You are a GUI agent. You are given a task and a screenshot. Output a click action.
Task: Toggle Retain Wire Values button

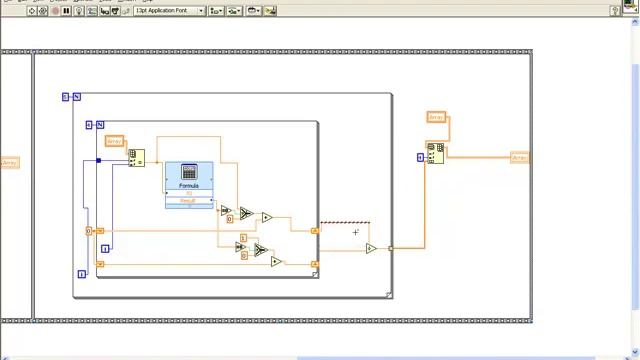(x=92, y=11)
